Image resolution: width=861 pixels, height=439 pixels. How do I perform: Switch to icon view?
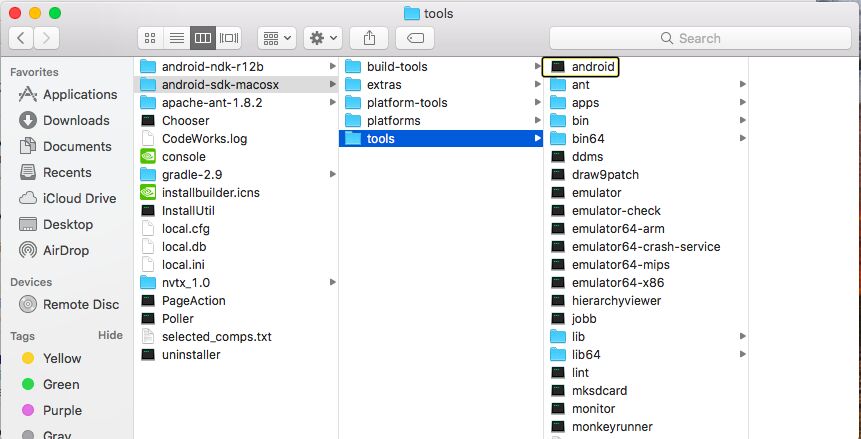pos(150,38)
